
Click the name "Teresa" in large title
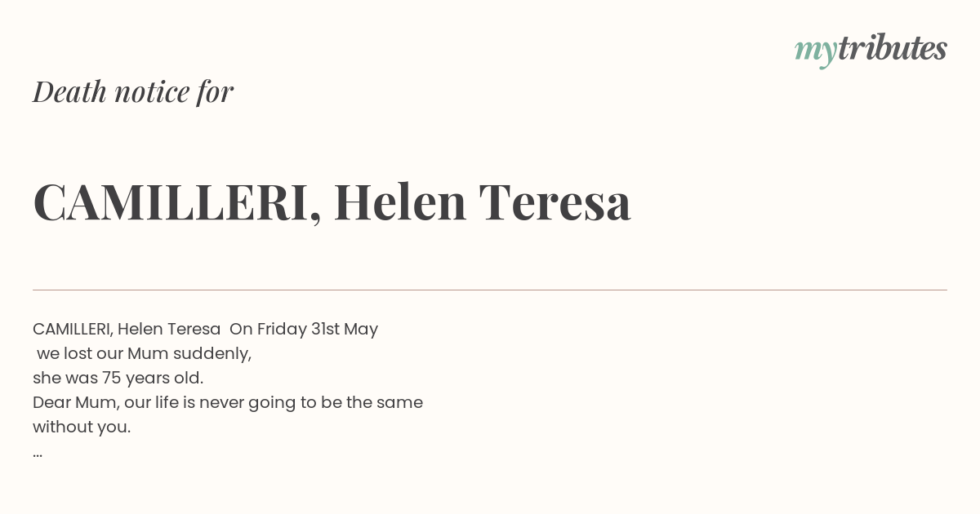[555, 202]
